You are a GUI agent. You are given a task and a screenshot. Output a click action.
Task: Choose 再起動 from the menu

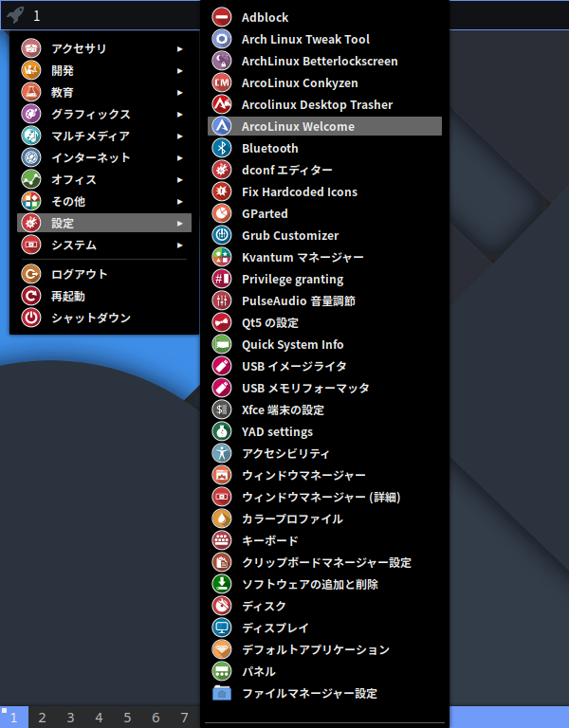tap(104, 296)
